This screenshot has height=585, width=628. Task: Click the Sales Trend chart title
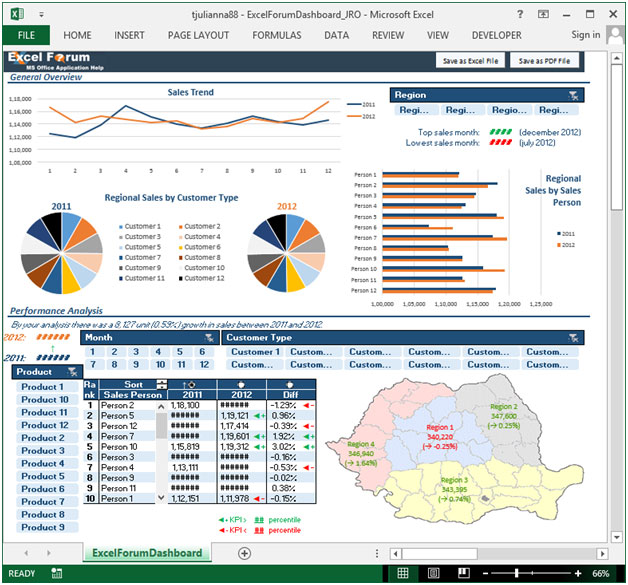190,92
